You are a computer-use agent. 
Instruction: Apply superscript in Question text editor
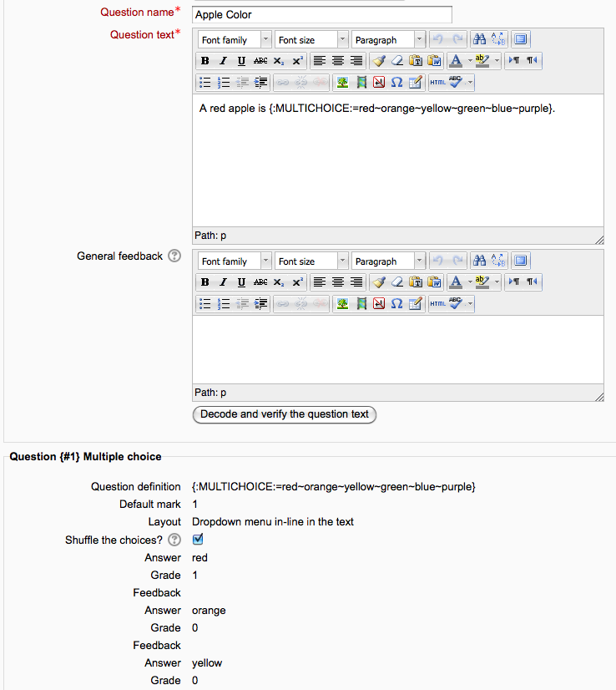coord(298,61)
